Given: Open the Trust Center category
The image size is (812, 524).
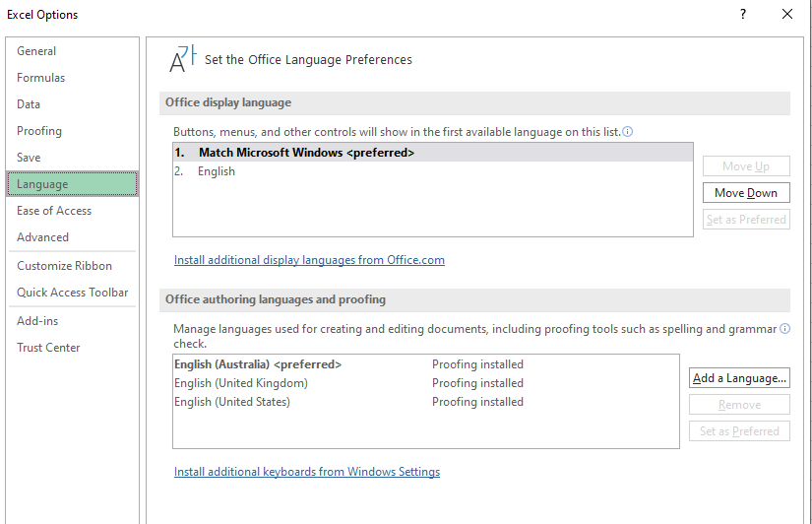Looking at the screenshot, I should tap(72, 348).
